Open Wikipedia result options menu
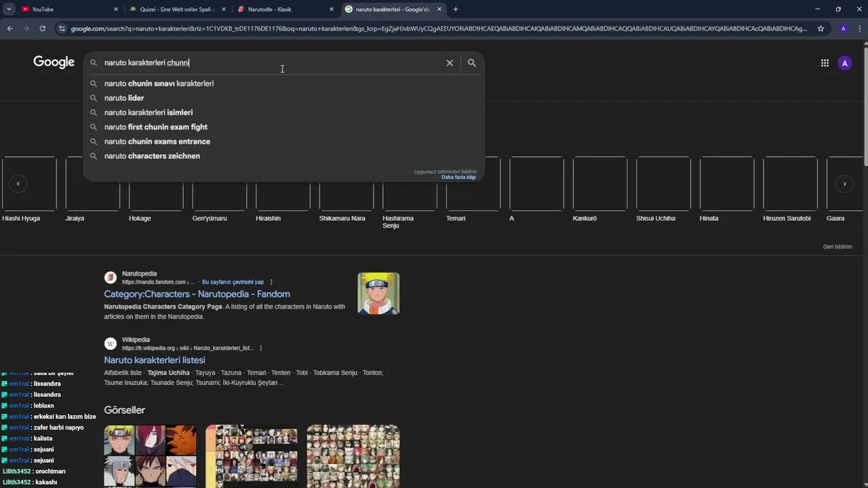Viewport: 868px width, 488px height. 260,348
